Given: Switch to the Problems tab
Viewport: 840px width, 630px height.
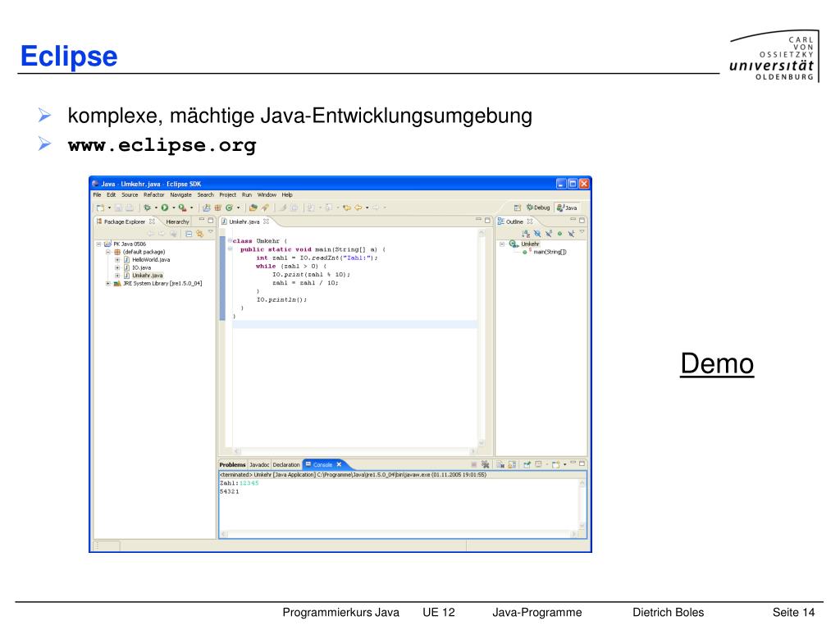Looking at the screenshot, I should [232, 465].
